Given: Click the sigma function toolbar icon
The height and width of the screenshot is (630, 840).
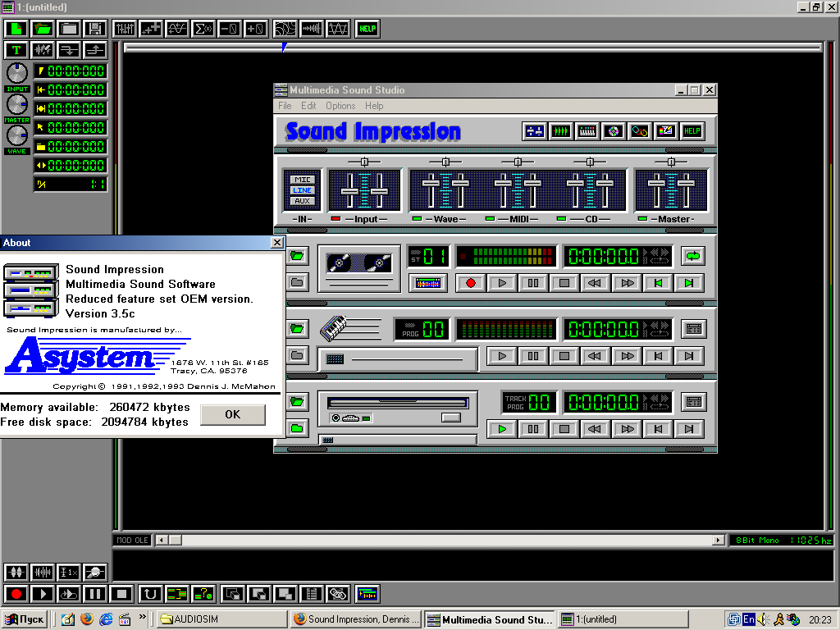Looking at the screenshot, I should point(203,29).
